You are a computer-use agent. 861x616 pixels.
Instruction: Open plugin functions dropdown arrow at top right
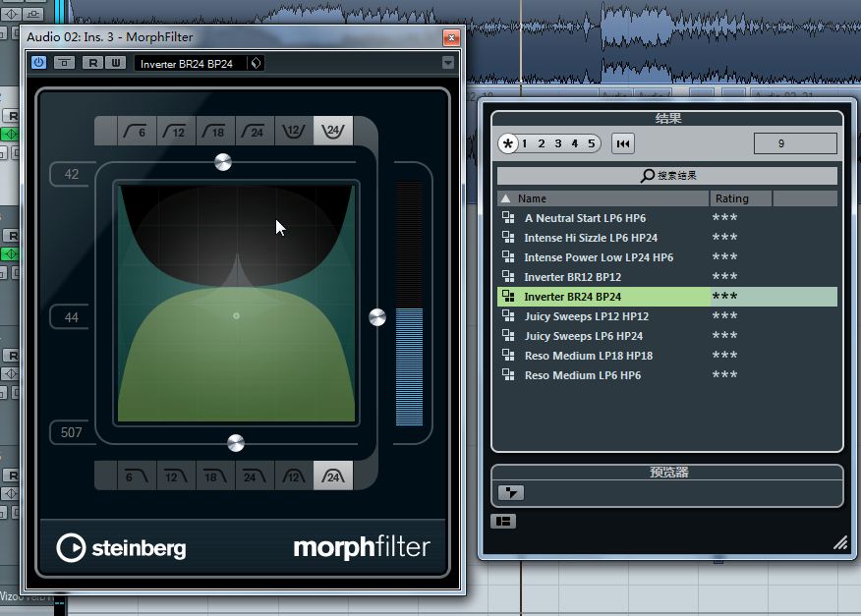coord(448,63)
